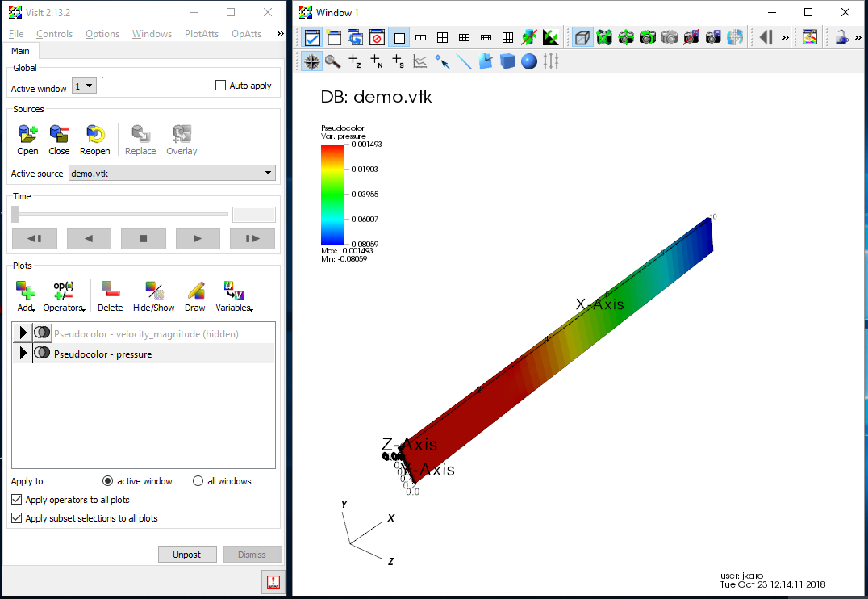Open the Add plot dropdown menu
Image resolution: width=868 pixels, height=599 pixels.
tap(26, 295)
